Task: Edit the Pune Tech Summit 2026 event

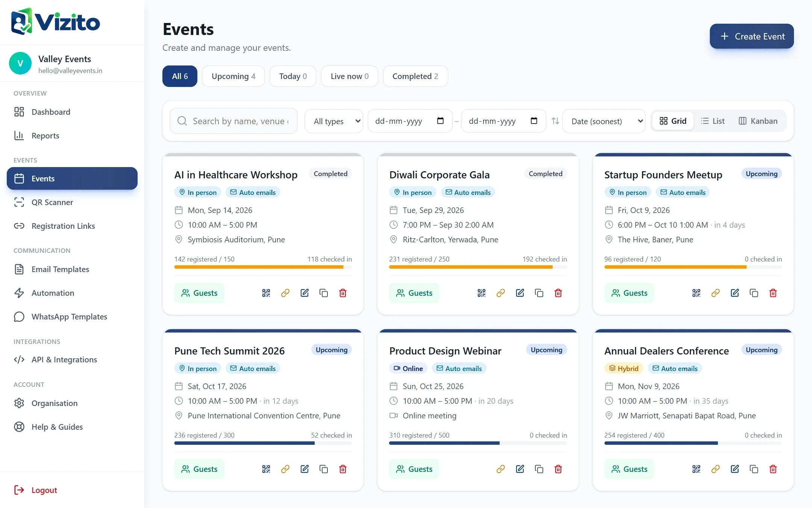Action: (x=304, y=469)
